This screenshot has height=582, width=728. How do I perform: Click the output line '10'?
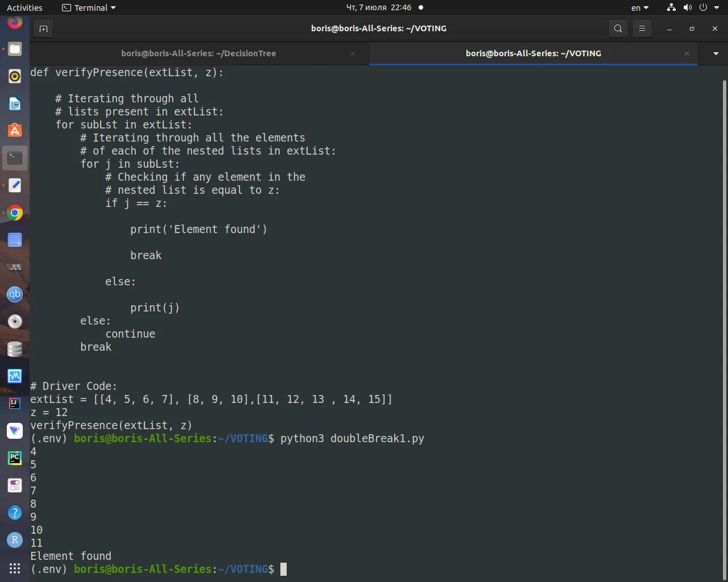(x=36, y=530)
